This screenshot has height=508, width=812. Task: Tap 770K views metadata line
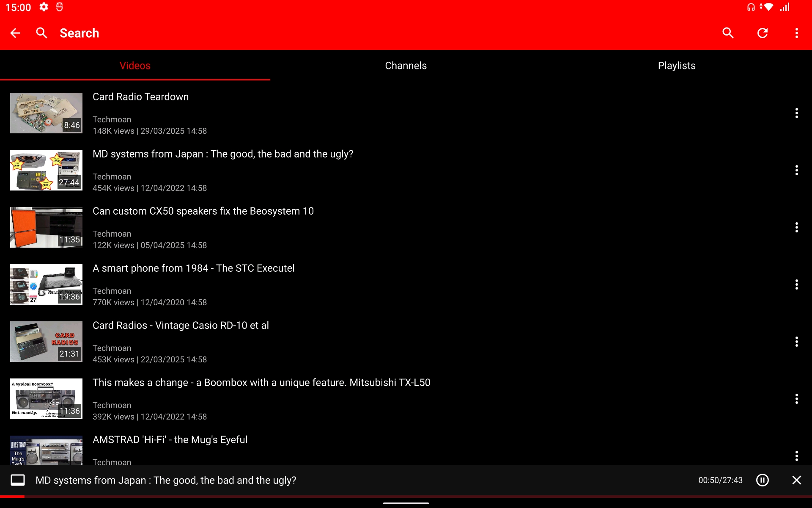pos(150,302)
